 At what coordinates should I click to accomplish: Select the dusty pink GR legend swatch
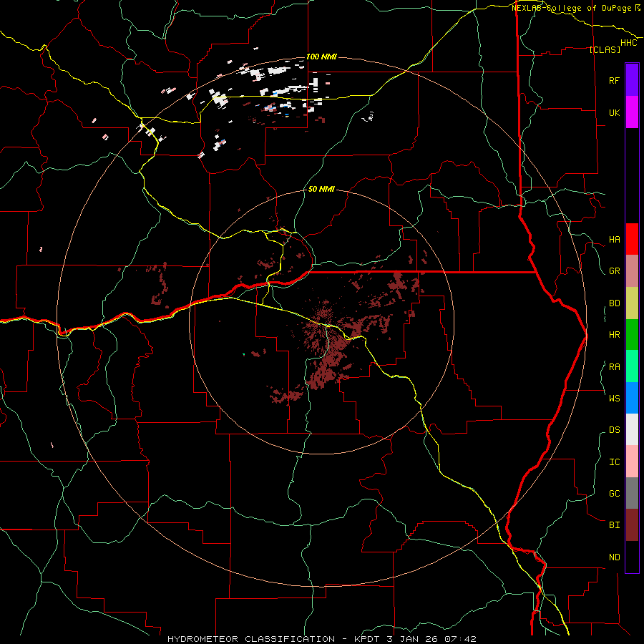(632, 271)
